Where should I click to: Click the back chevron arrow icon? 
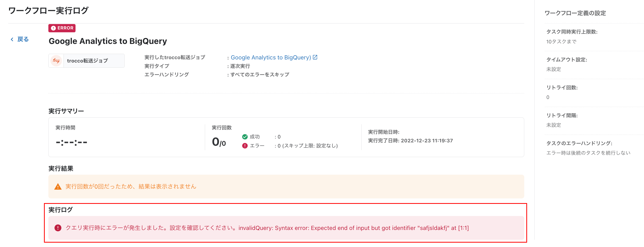(x=12, y=39)
